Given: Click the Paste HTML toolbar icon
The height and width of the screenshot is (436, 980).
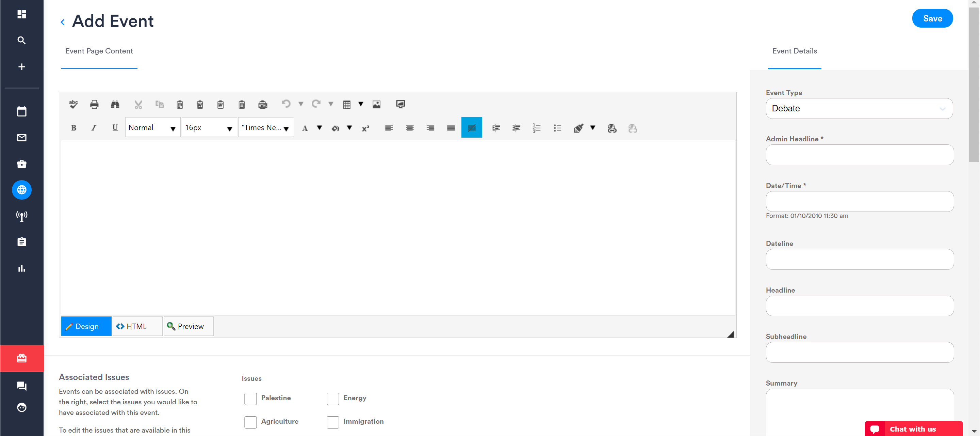Looking at the screenshot, I should (x=262, y=104).
